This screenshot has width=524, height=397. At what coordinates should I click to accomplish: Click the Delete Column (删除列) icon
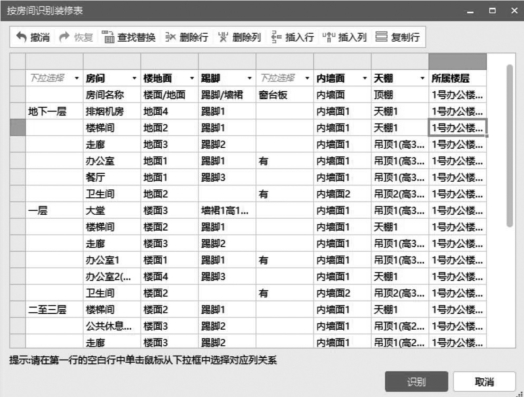pyautogui.click(x=223, y=37)
